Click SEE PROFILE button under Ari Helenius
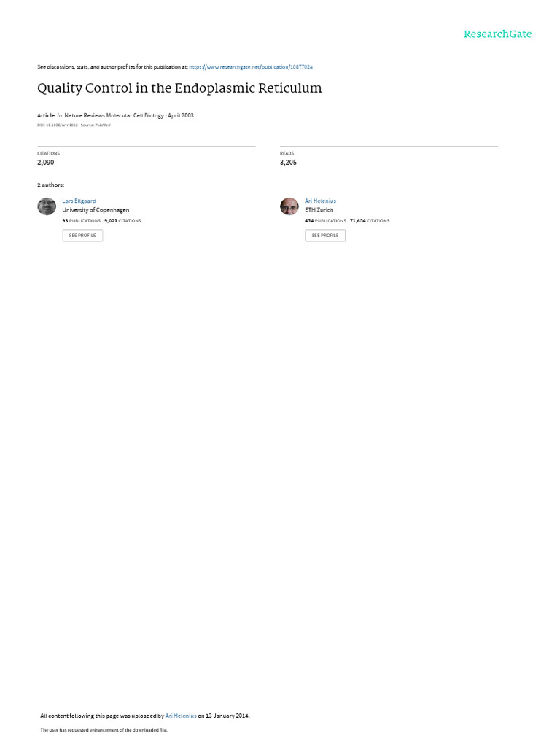Screen dimensions: 560x747 [325, 236]
